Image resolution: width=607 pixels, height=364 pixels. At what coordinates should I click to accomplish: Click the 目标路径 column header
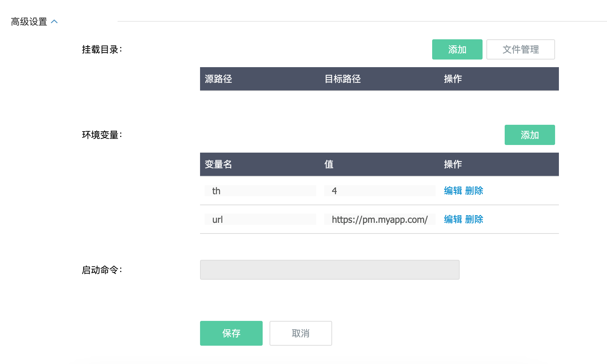[x=342, y=79]
